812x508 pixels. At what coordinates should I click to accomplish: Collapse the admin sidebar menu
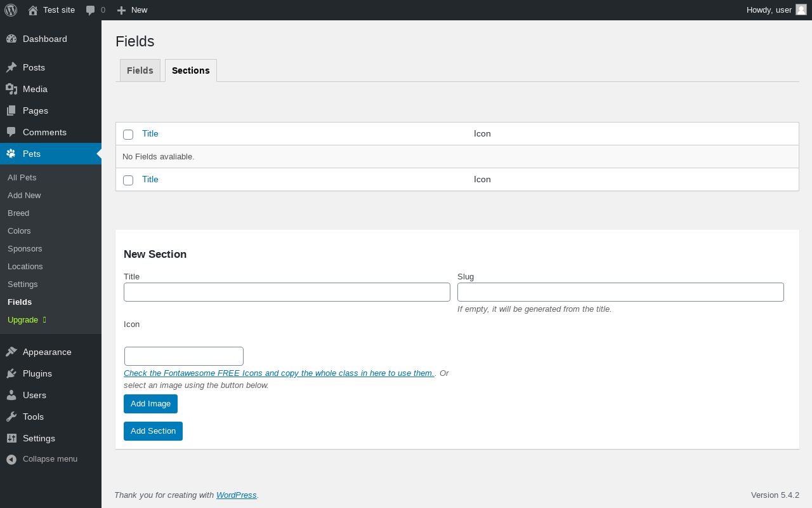pyautogui.click(x=42, y=459)
